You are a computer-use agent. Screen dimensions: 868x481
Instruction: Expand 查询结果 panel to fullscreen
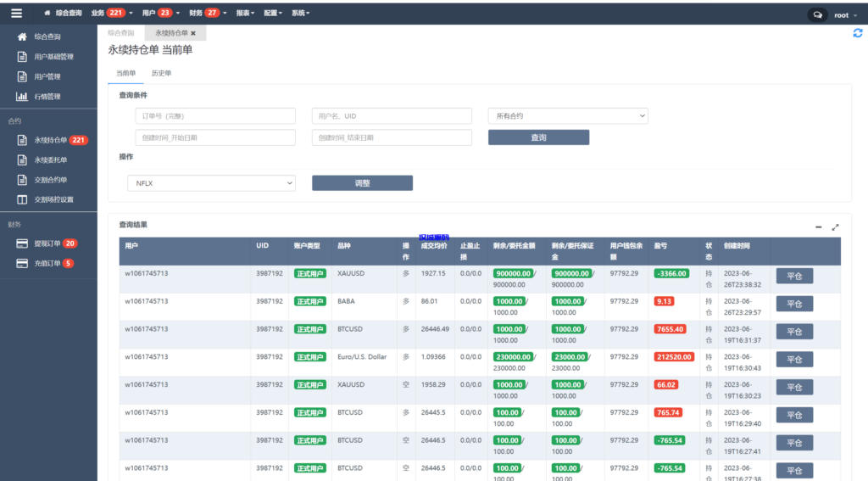pyautogui.click(x=836, y=227)
